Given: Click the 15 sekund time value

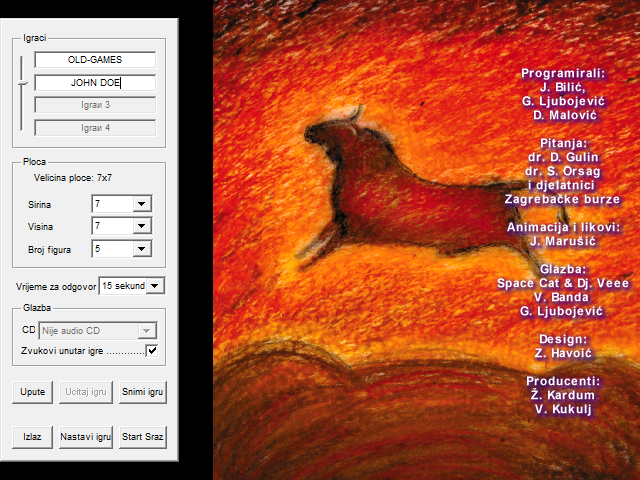Looking at the screenshot, I should click(123, 286).
